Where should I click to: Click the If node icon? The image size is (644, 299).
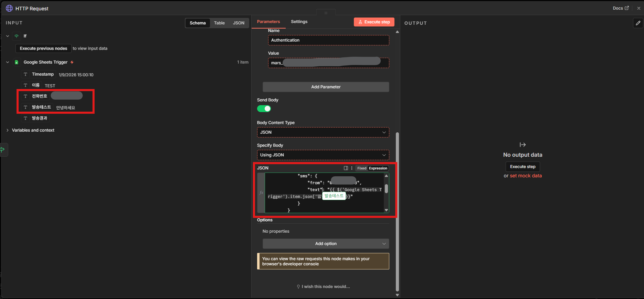17,36
